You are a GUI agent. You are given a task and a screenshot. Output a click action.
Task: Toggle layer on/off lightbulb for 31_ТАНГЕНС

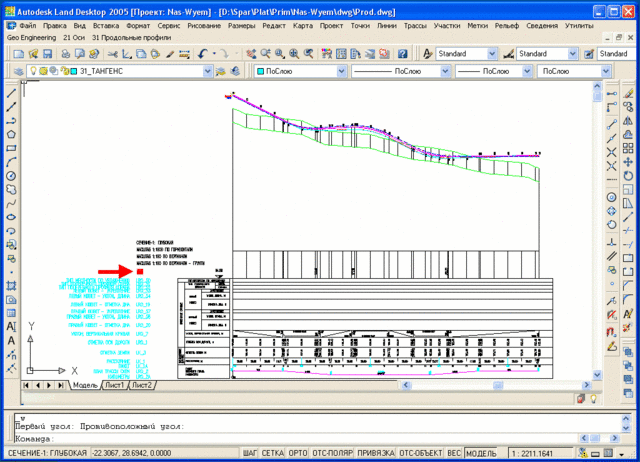(x=33, y=71)
